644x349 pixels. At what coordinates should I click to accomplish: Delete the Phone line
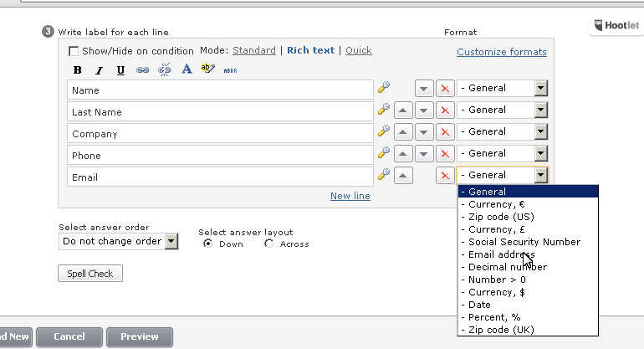(x=445, y=154)
